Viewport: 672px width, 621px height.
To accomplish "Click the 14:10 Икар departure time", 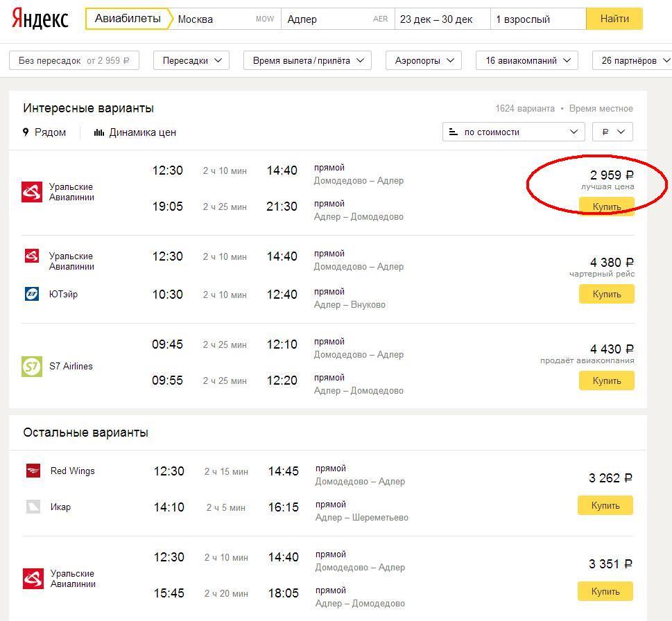I will 169,507.
